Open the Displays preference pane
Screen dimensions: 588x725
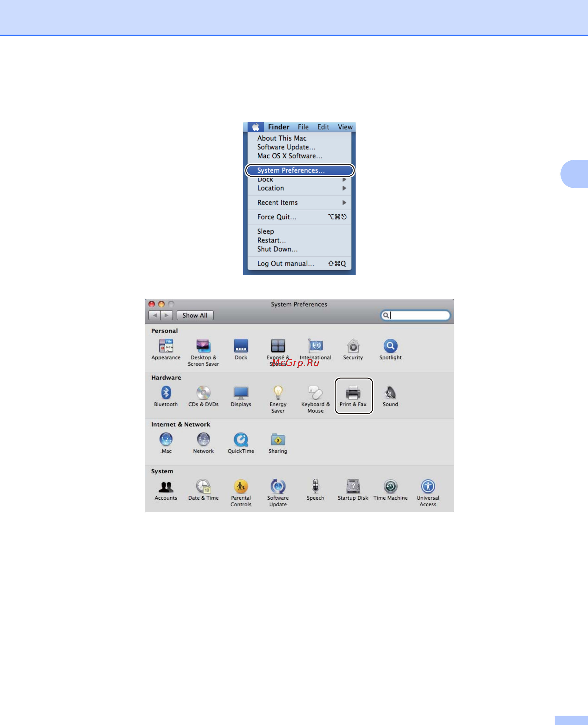point(241,396)
